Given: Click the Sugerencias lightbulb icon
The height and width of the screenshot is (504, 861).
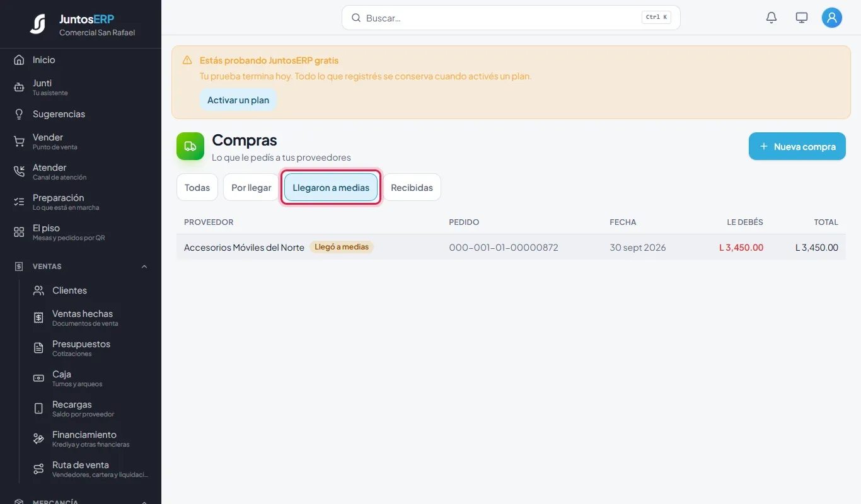Looking at the screenshot, I should pyautogui.click(x=19, y=114).
